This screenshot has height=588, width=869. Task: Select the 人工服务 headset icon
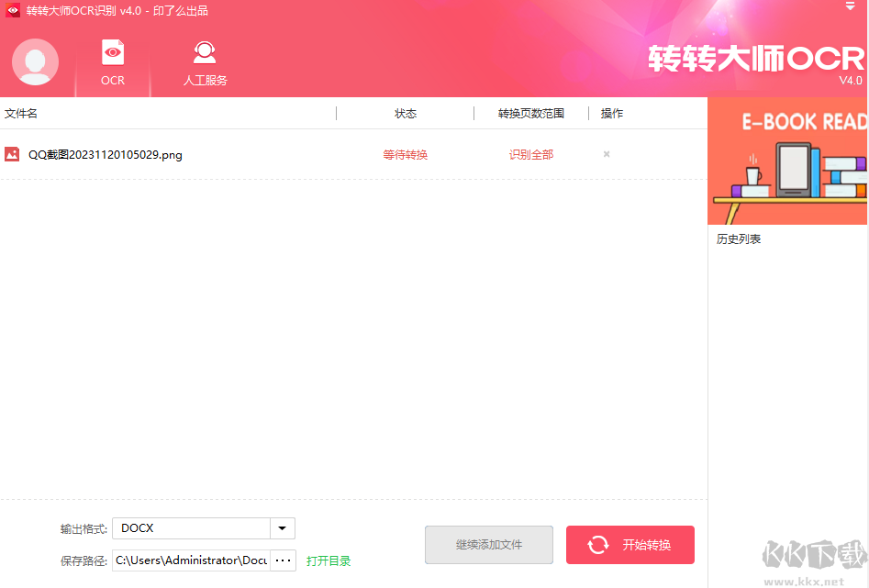pos(204,52)
